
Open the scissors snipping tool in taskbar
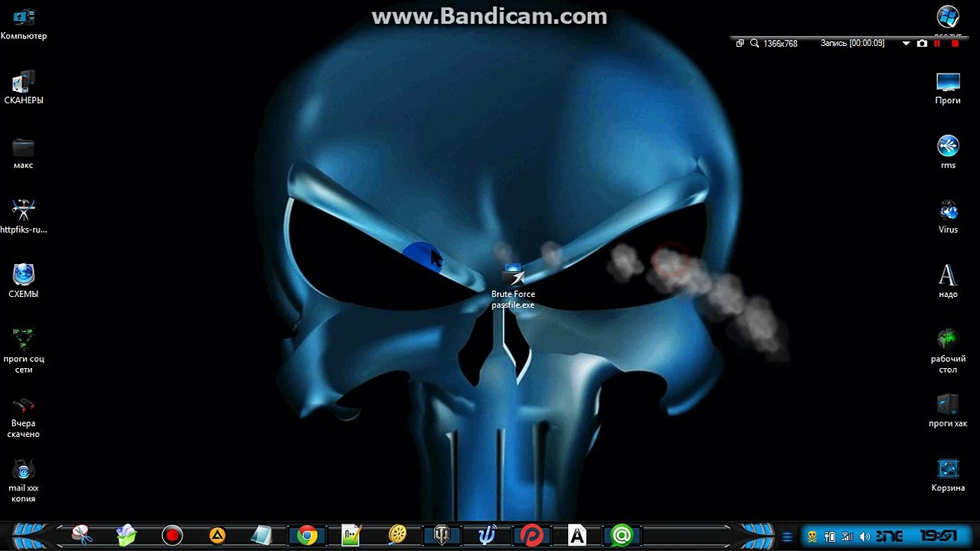(81, 535)
